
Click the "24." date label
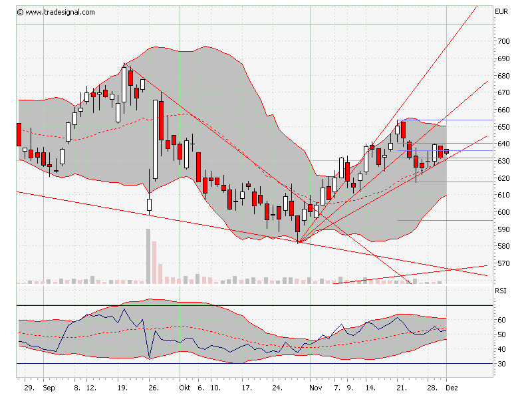tap(277, 388)
